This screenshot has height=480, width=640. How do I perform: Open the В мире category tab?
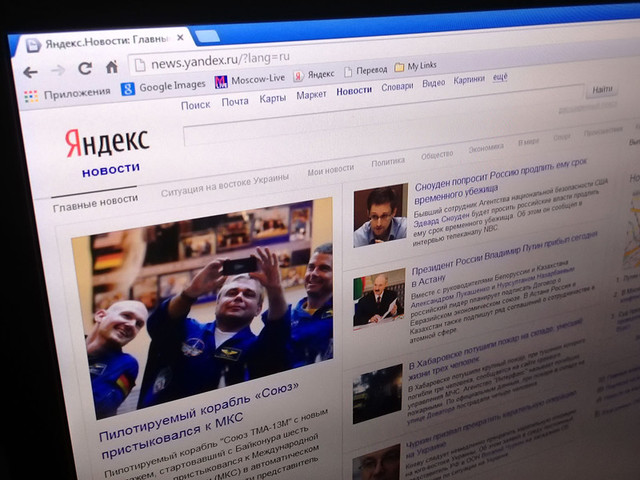point(528,142)
